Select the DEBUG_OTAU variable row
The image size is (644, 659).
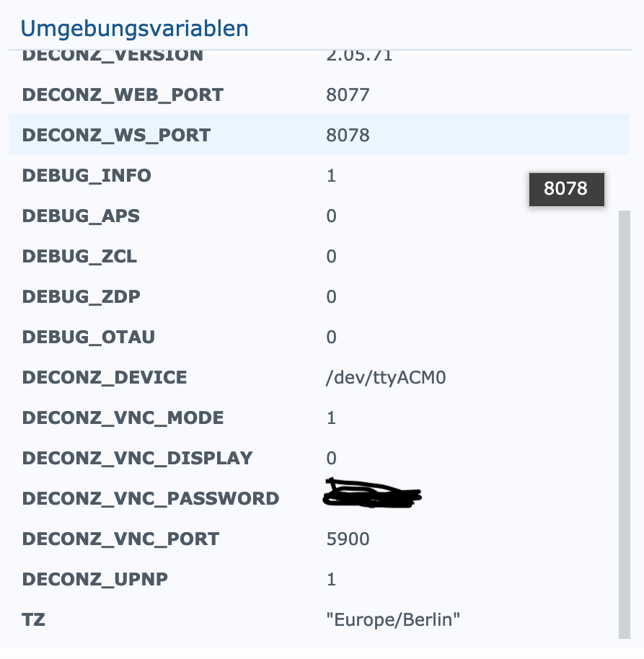click(319, 337)
